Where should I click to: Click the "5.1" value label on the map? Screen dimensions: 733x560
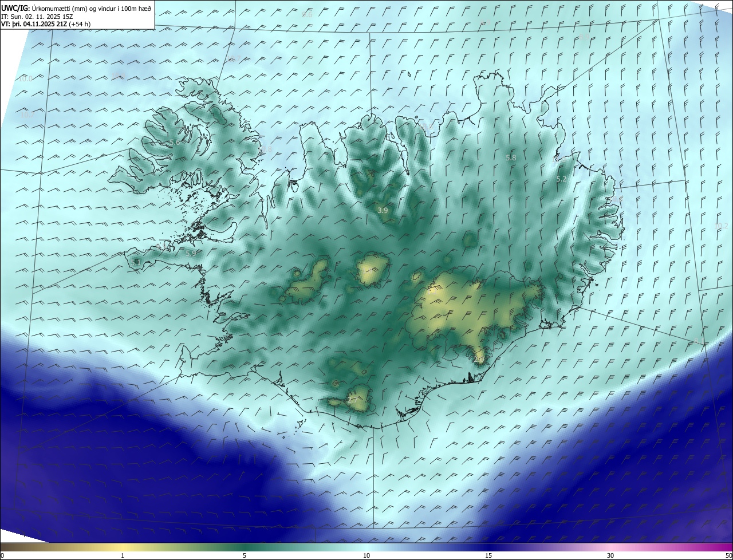(136, 262)
